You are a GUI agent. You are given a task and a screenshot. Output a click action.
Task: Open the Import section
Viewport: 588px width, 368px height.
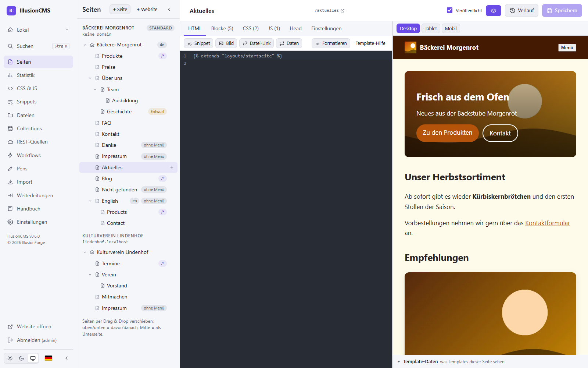[38, 182]
